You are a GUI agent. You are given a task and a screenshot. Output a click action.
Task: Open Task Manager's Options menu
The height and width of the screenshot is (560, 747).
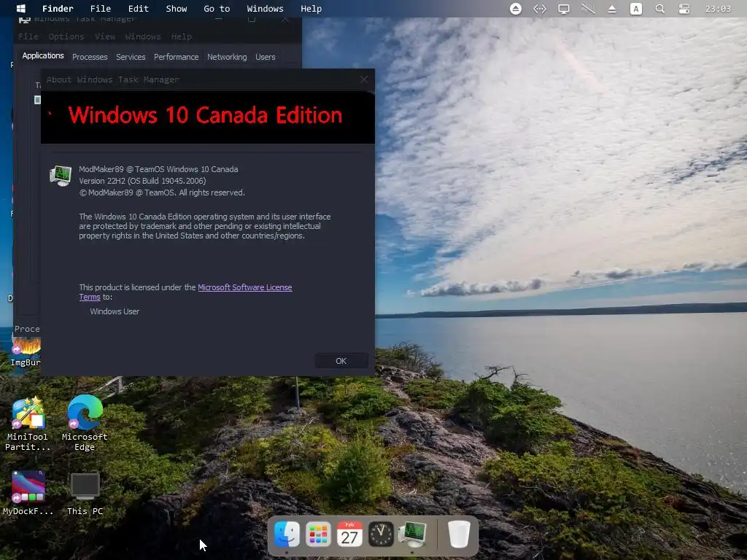tap(66, 36)
